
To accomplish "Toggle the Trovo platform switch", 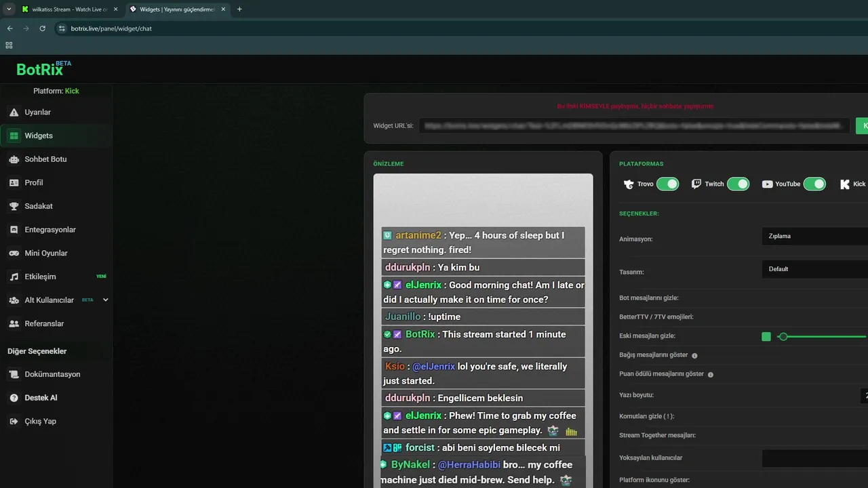I will point(667,184).
